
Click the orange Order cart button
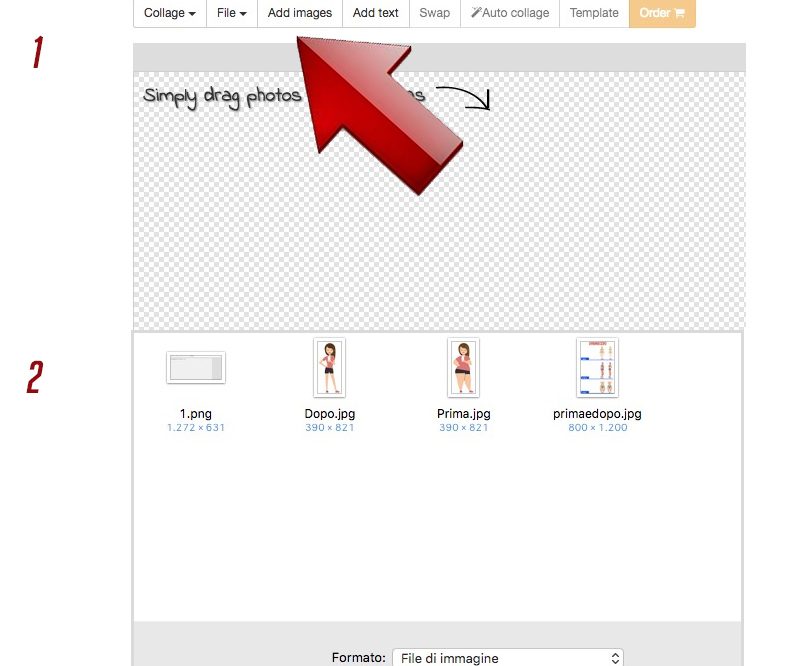(x=662, y=13)
